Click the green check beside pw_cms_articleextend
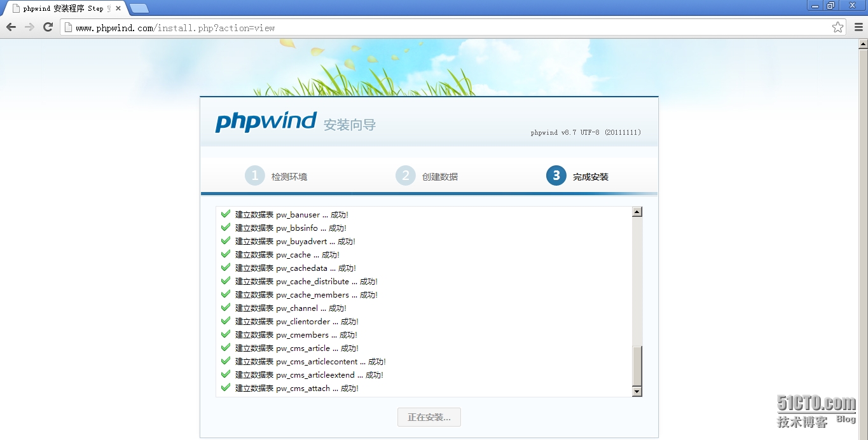Image resolution: width=868 pixels, height=440 pixels. 226,374
